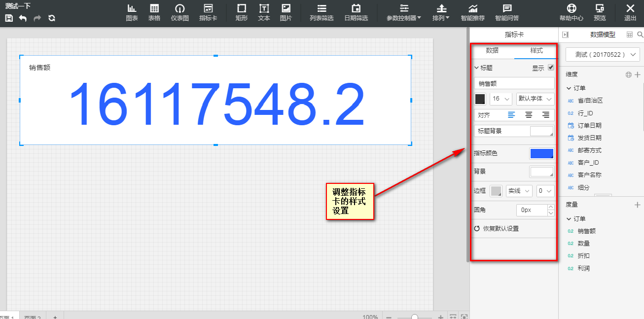Screen dimensions: 644x319
Task: Add a 矩形 rectangle shape
Action: tap(242, 12)
